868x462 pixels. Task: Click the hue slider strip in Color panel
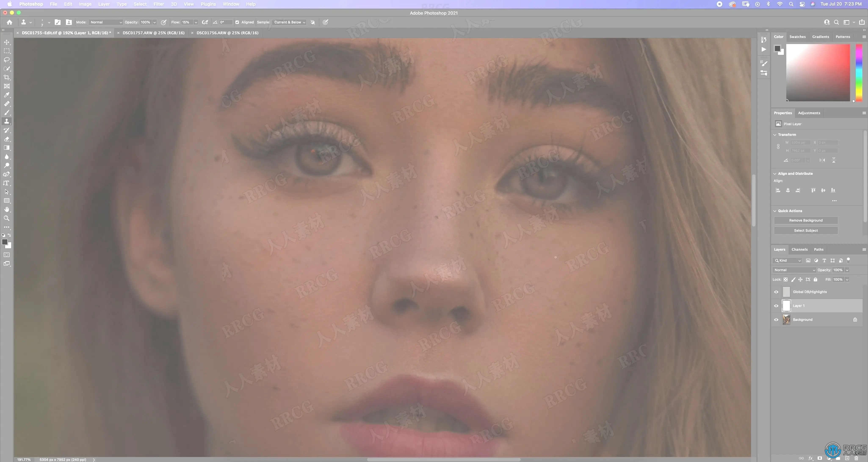(x=859, y=73)
